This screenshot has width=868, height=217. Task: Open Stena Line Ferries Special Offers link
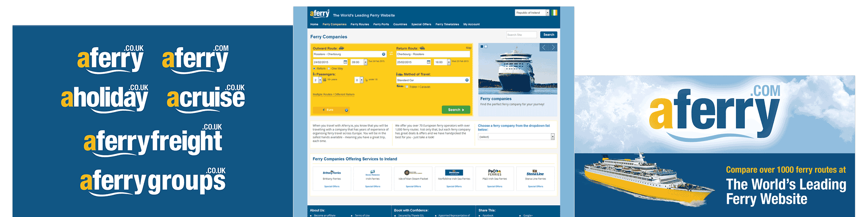535,187
